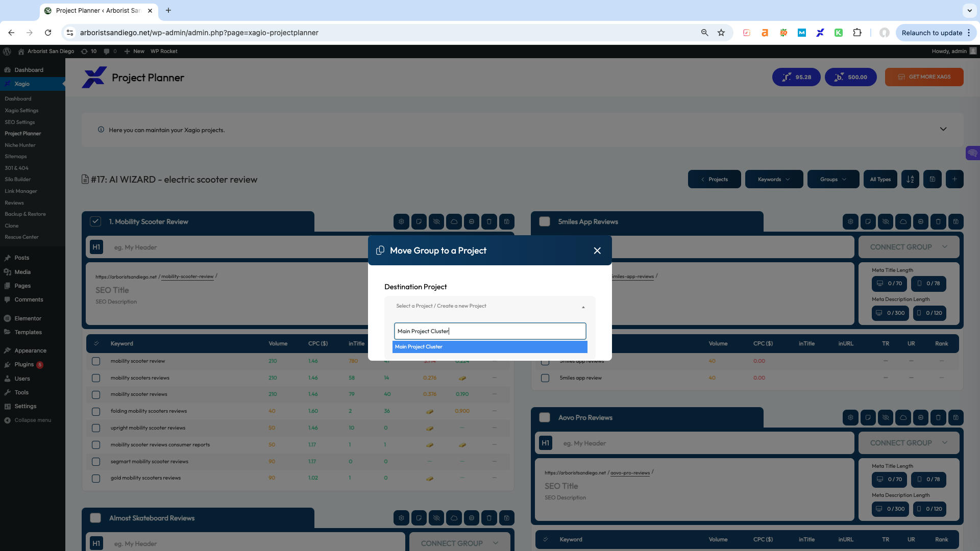Delete the Aovo Pro Reviews group

tap(938, 418)
